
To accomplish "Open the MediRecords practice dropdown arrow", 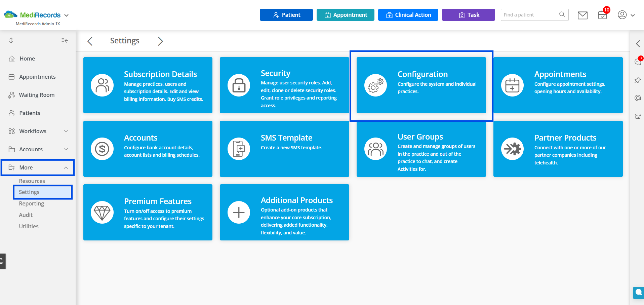I will pyautogui.click(x=66, y=15).
